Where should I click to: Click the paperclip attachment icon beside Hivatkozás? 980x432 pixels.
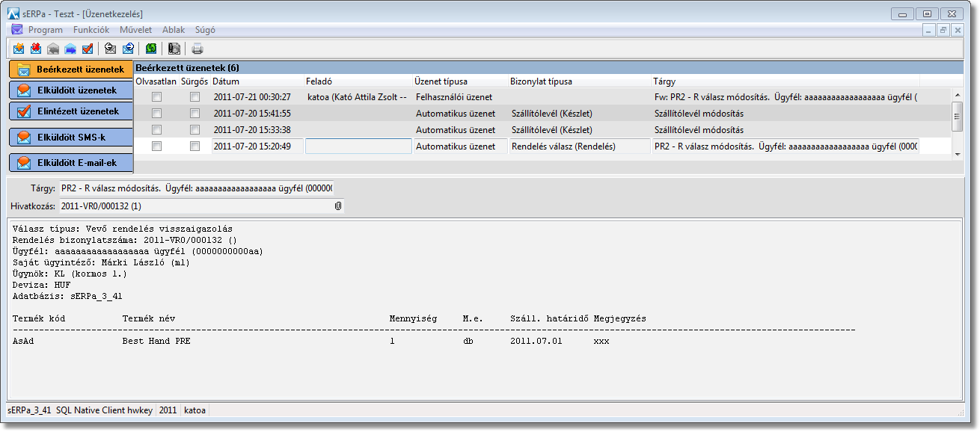pyautogui.click(x=338, y=206)
